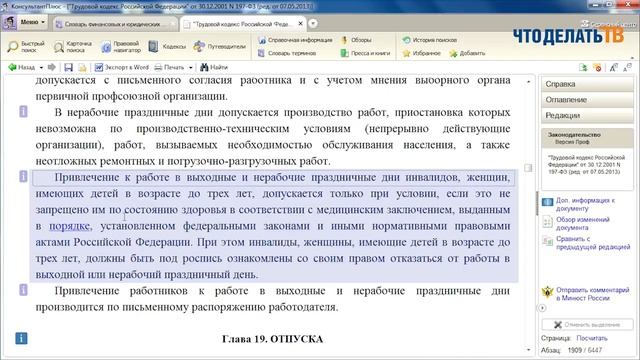Image resolution: width=640 pixels, height=360 pixels.
Task: Open the Справка panel
Action: 587,84
